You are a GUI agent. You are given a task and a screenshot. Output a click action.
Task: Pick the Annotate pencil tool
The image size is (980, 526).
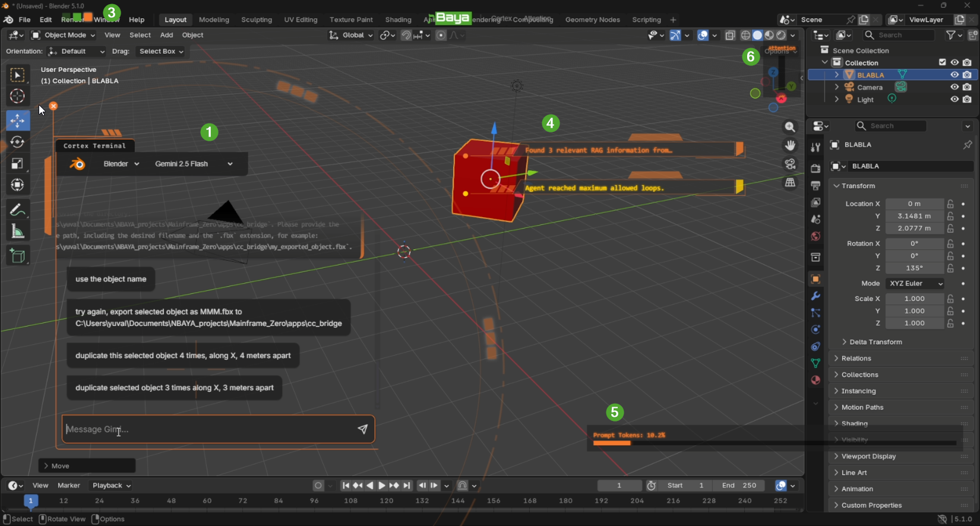17,210
